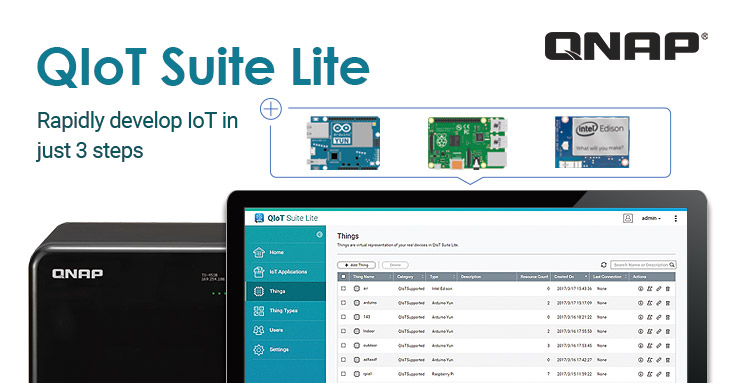Click the delete trash icon for first row
Image resolution: width=732 pixels, height=383 pixels.
click(668, 289)
